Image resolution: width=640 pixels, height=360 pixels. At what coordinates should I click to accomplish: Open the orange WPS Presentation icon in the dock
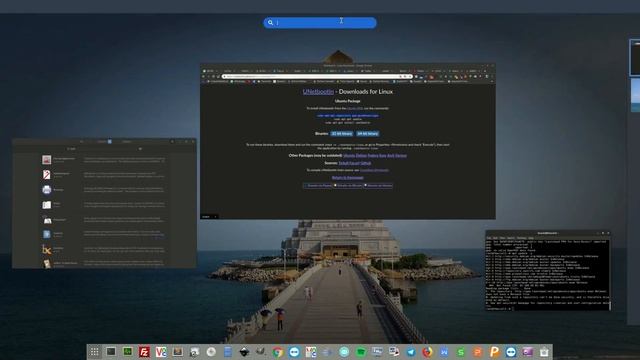477,352
